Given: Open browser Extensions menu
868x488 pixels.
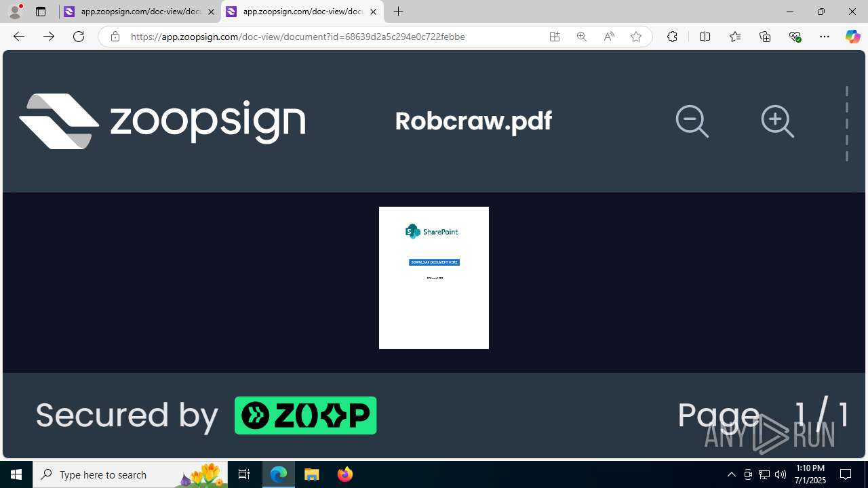Looking at the screenshot, I should pyautogui.click(x=672, y=37).
